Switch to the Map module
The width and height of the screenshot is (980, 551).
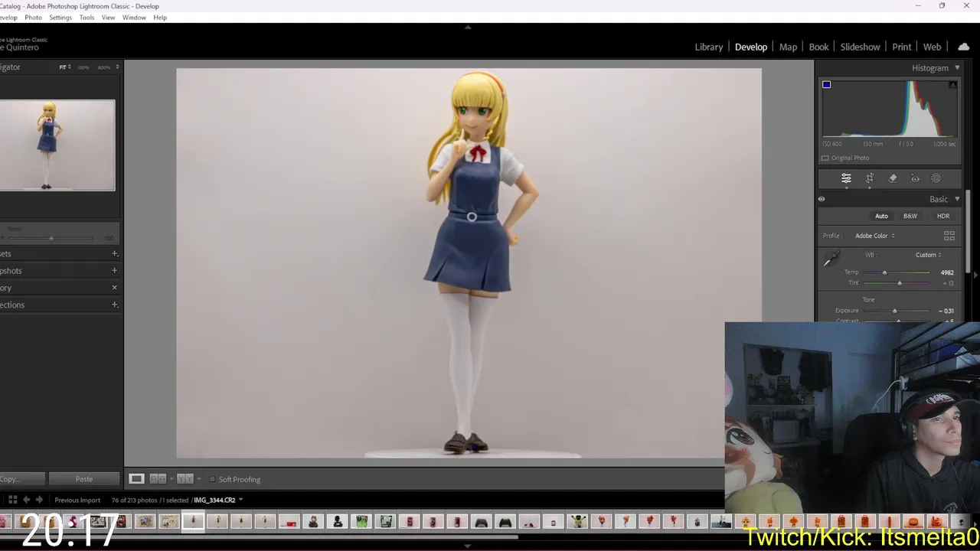(788, 47)
